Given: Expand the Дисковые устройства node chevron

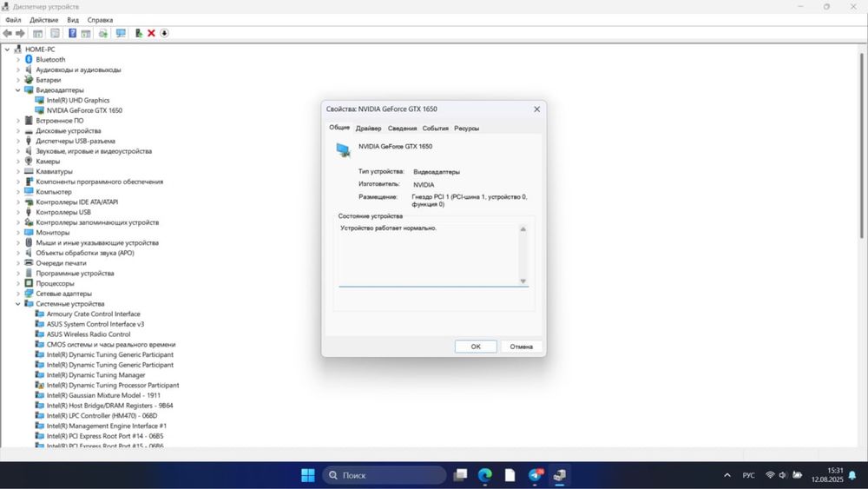Looking at the screenshot, I should pos(17,130).
